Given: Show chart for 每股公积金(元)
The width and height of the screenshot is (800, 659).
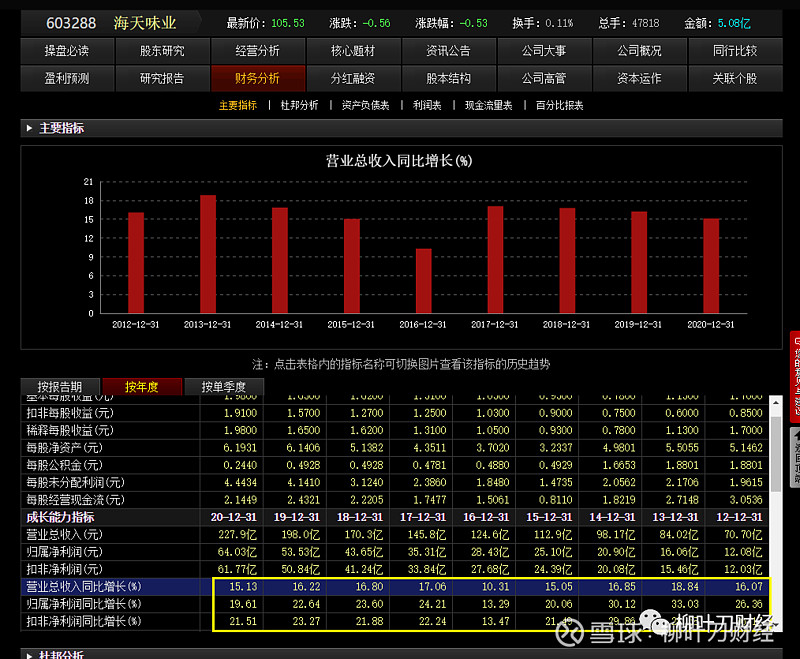Looking at the screenshot, I should tap(64, 465).
